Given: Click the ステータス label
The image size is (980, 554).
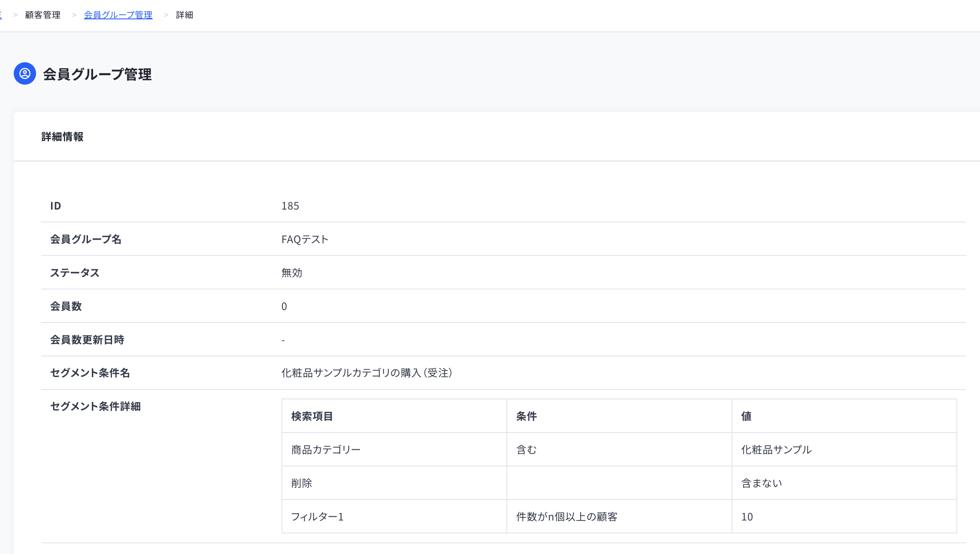Looking at the screenshot, I should 75,273.
